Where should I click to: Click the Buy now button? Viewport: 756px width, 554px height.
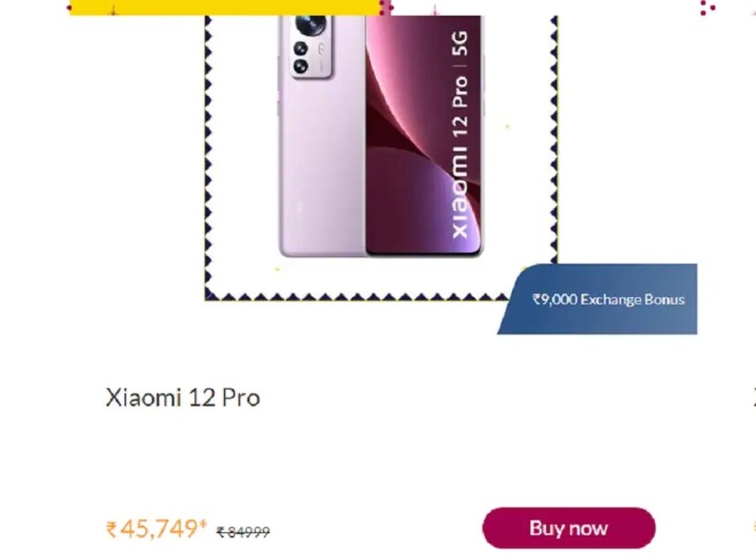pos(569,528)
